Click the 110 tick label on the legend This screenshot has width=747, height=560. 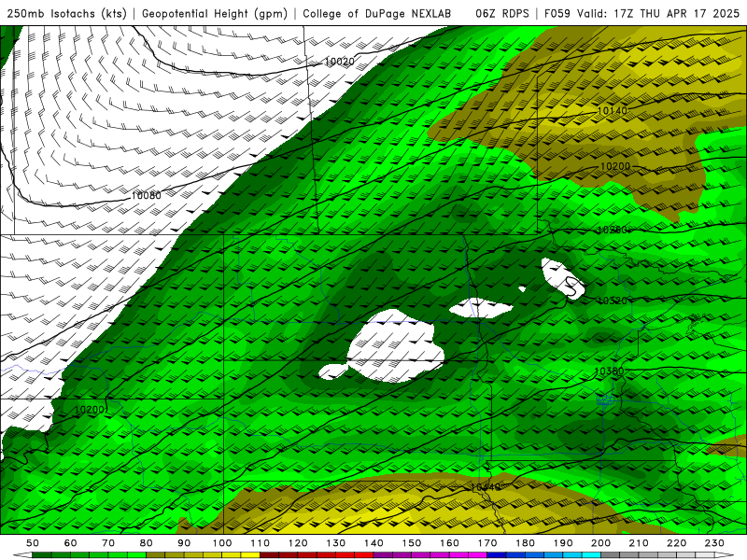[x=261, y=543]
